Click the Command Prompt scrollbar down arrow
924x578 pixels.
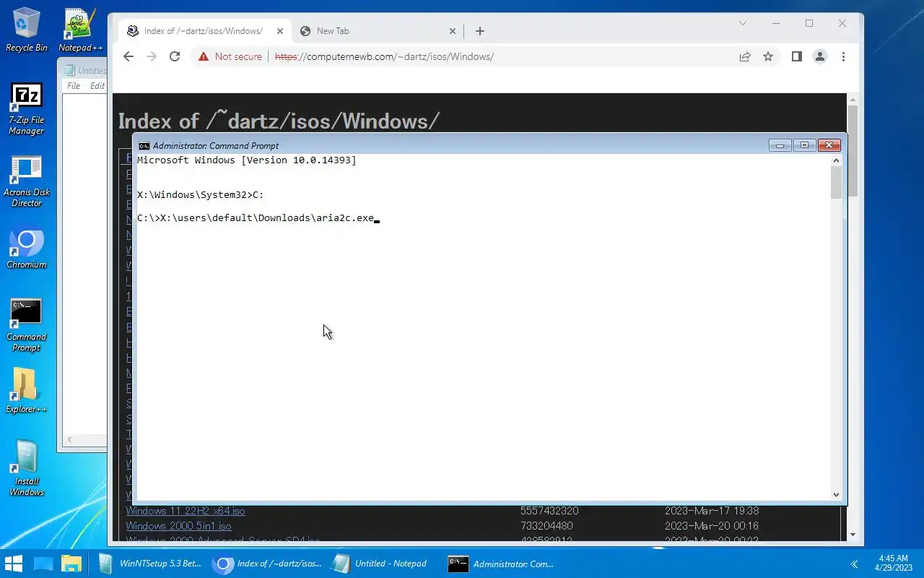coord(837,494)
